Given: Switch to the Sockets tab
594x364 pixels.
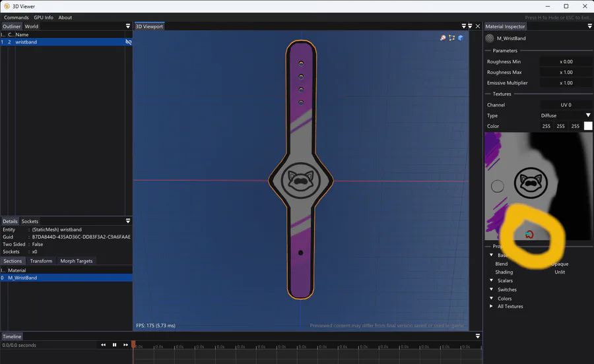Looking at the screenshot, I should click(30, 222).
